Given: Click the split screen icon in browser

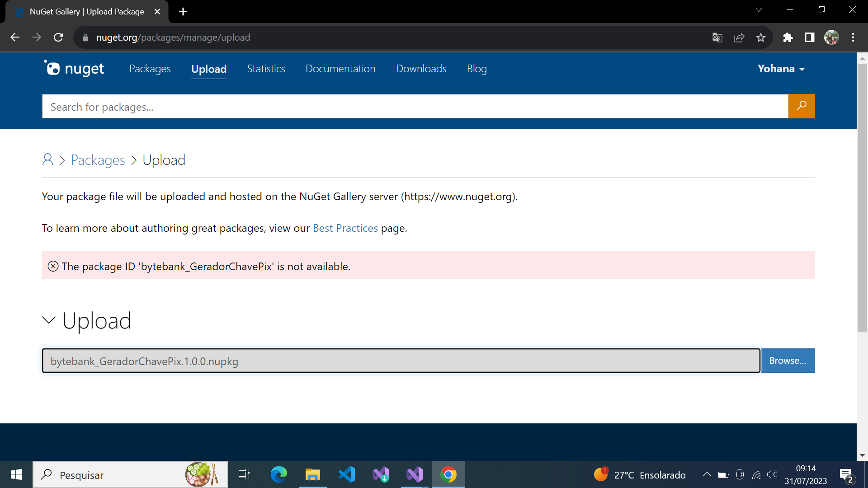Looking at the screenshot, I should 808,38.
